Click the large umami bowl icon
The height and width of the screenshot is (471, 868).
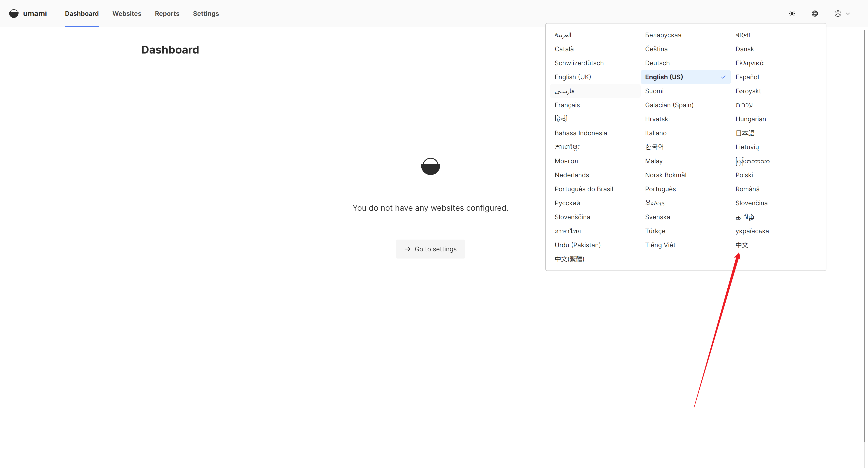coord(430,166)
